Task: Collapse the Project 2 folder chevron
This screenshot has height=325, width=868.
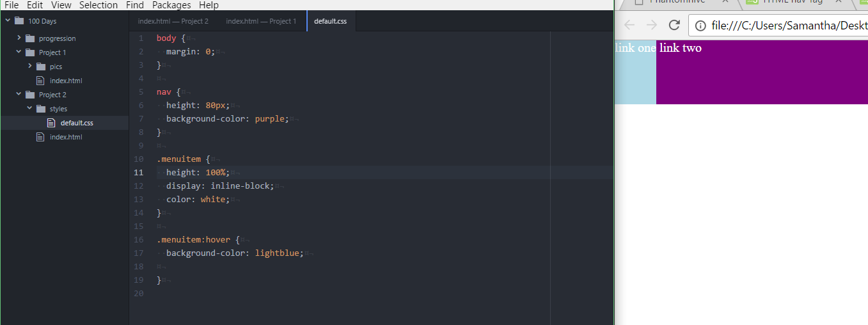Action: 19,94
